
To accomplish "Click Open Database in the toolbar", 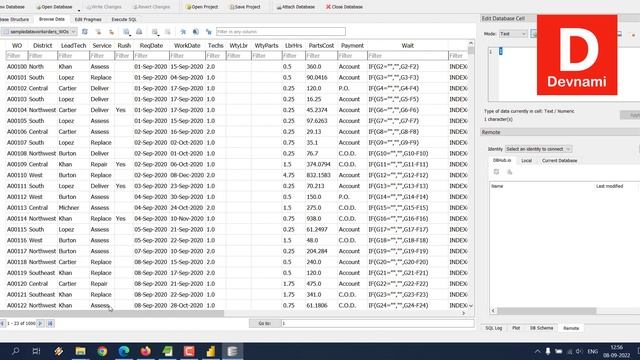I will tap(54, 7).
